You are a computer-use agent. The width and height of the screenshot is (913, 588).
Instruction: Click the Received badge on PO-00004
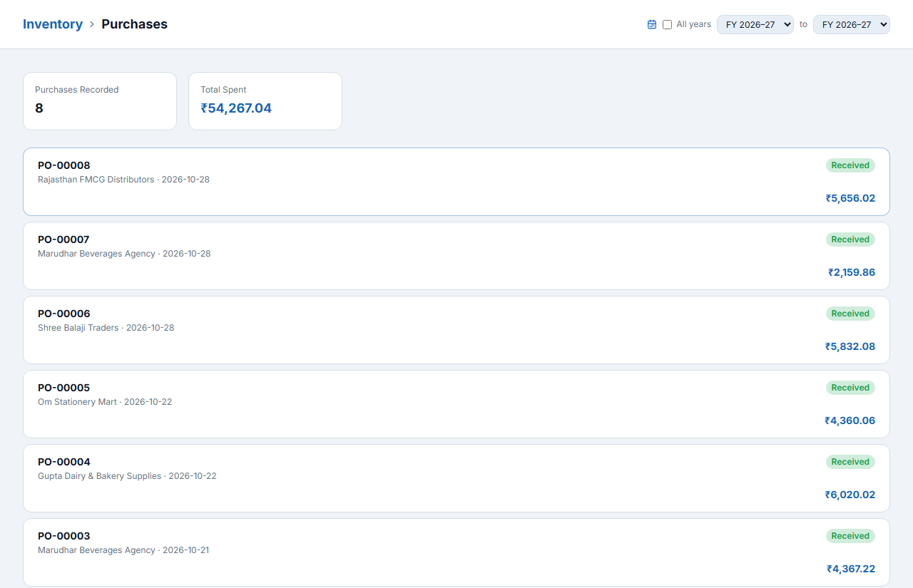[850, 462]
